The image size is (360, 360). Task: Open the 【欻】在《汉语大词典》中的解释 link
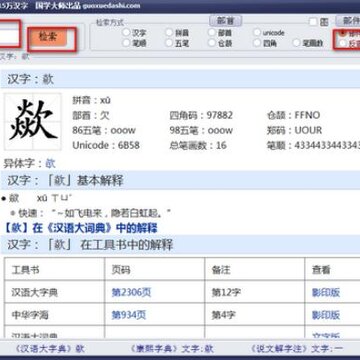(x=80, y=228)
